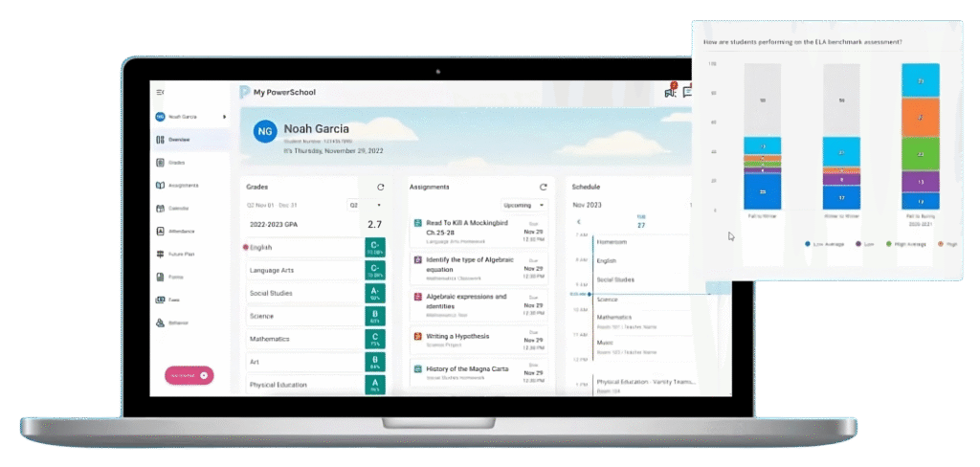The height and width of the screenshot is (467, 980).
Task: Refresh the Grades panel
Action: click(x=381, y=187)
